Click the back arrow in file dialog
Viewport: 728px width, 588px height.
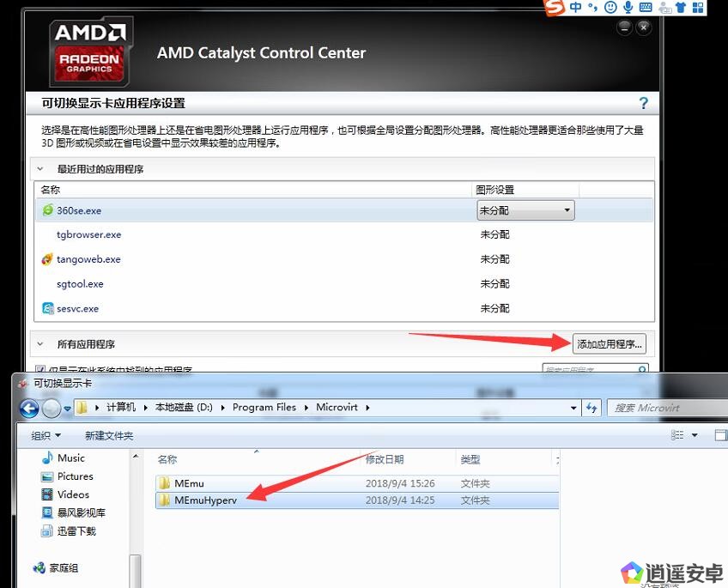(x=28, y=408)
